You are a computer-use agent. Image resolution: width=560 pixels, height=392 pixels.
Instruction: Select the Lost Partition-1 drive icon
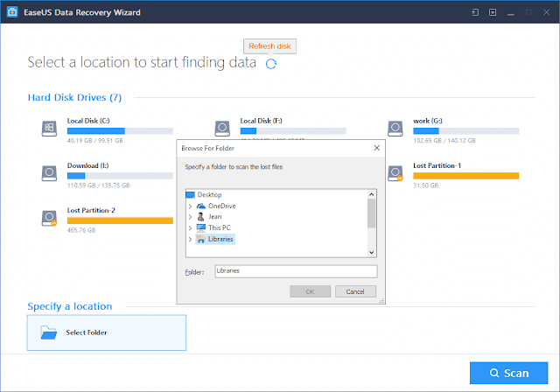click(395, 173)
